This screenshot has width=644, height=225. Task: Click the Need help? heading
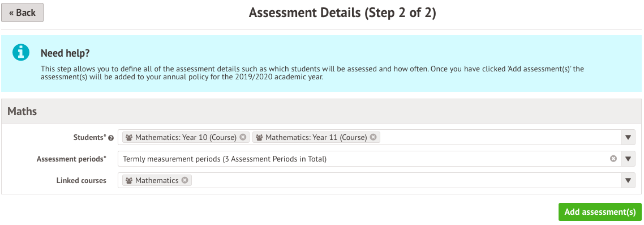[65, 53]
